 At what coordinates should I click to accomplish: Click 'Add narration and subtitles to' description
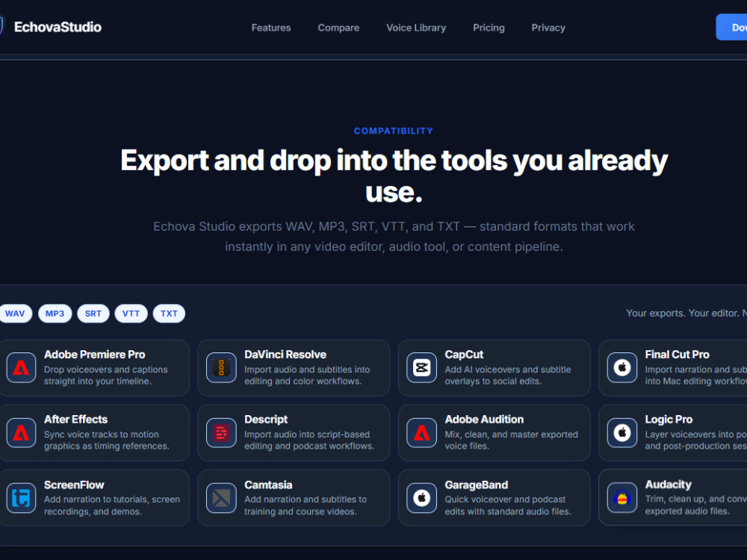tap(306, 505)
